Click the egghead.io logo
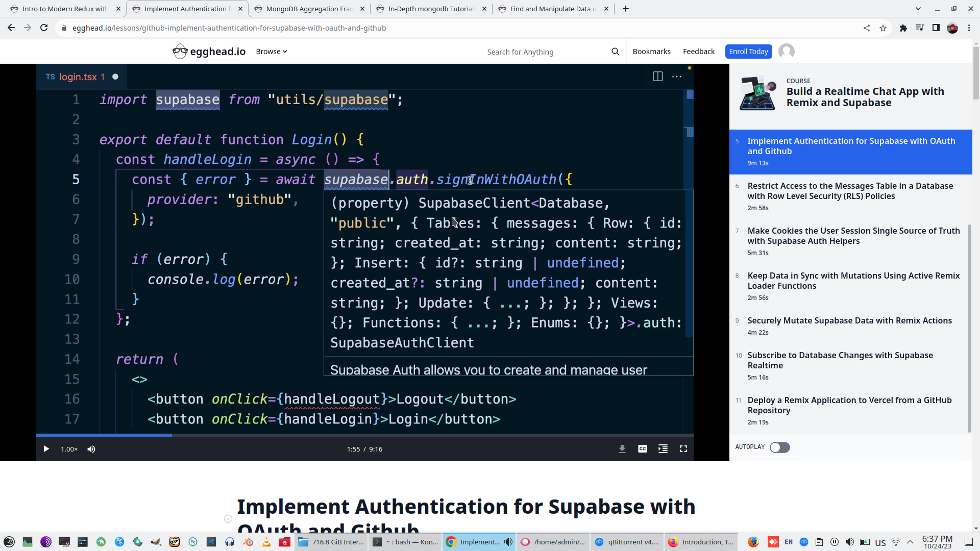980x551 pixels. (209, 52)
